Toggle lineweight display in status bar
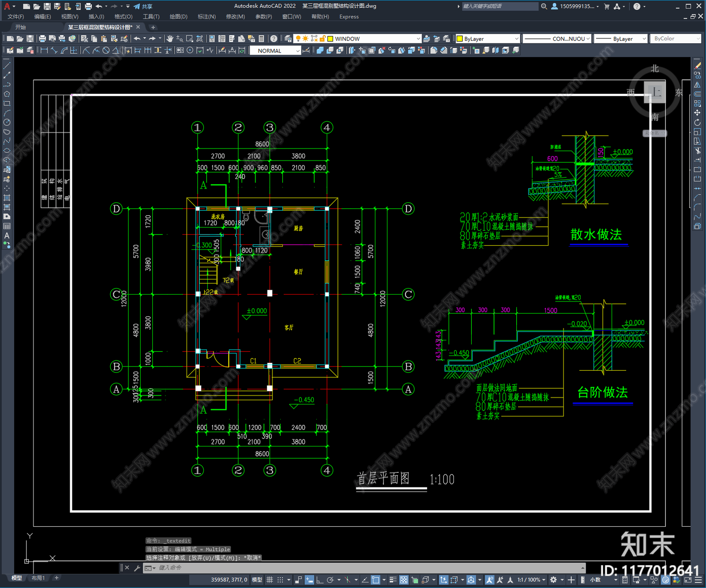This screenshot has height=588, width=706. click(393, 580)
